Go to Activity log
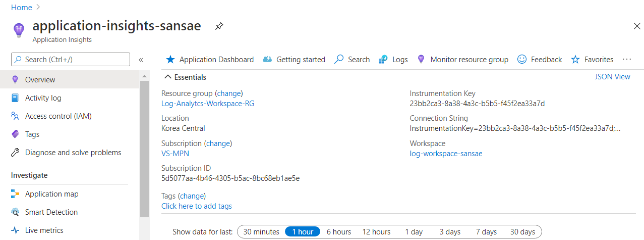The height and width of the screenshot is (240, 644). tap(43, 98)
